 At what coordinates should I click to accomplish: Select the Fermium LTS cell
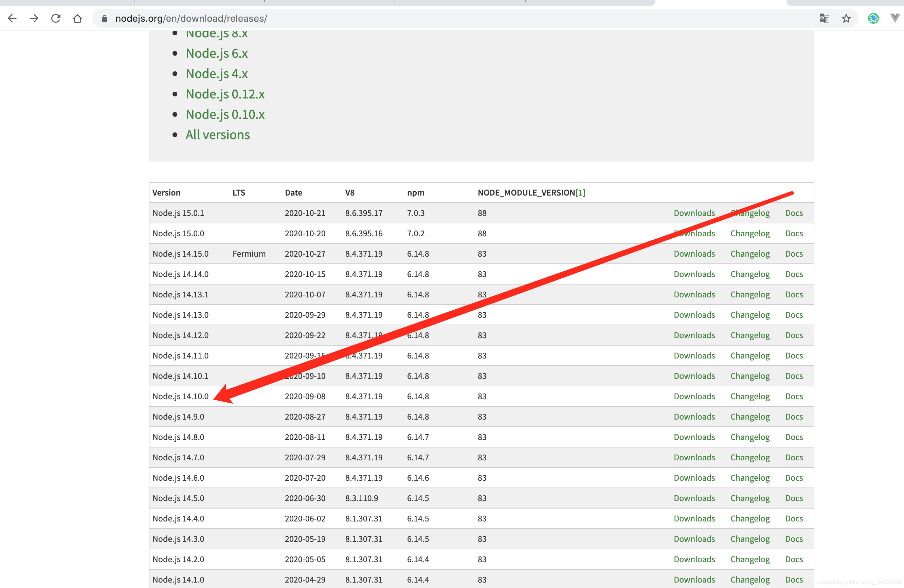[x=249, y=254]
